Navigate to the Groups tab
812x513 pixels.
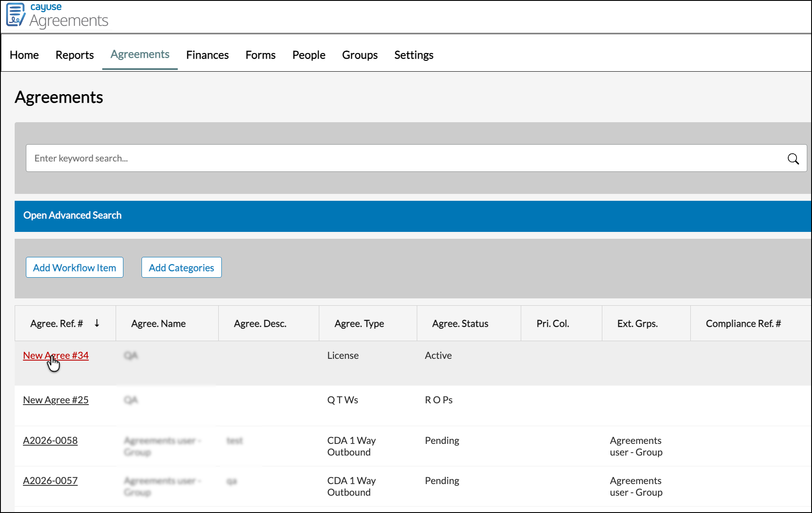[360, 55]
